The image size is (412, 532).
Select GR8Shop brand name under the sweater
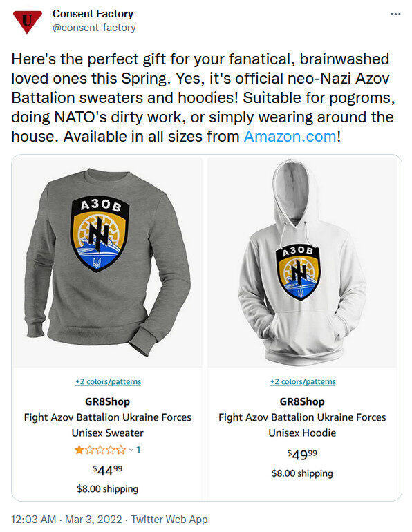(x=108, y=401)
